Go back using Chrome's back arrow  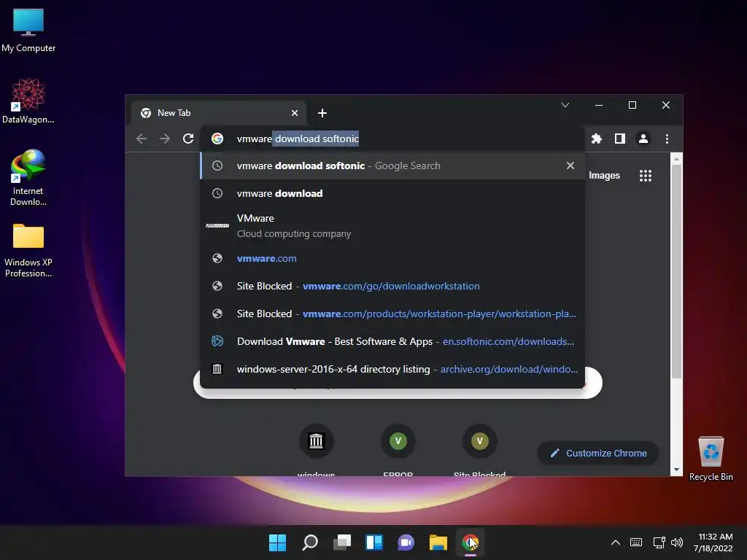pos(142,139)
